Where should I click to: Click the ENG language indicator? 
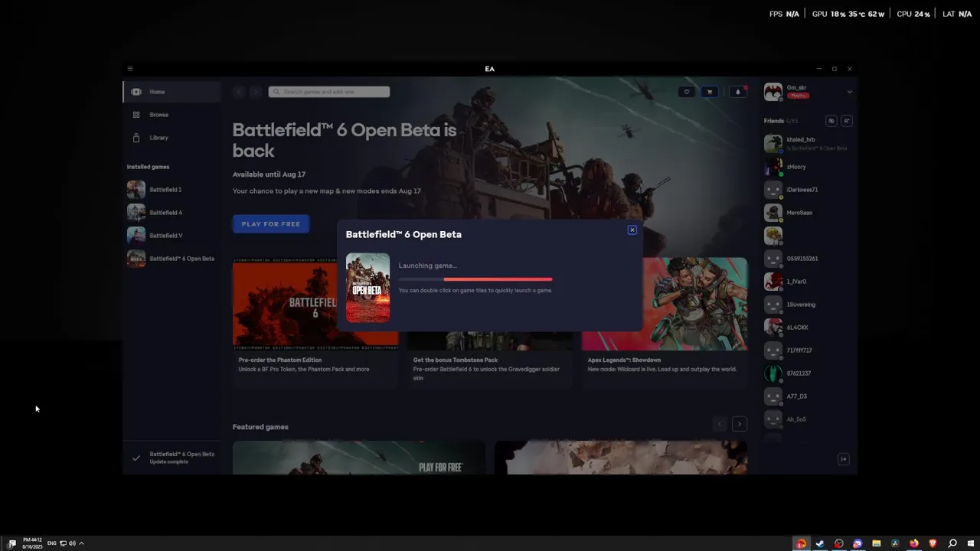point(52,543)
